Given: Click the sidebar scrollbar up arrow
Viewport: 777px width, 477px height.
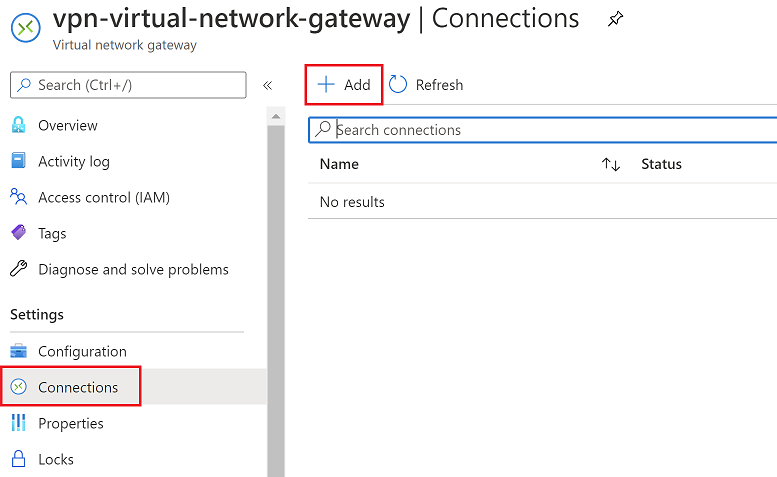Looking at the screenshot, I should (276, 116).
